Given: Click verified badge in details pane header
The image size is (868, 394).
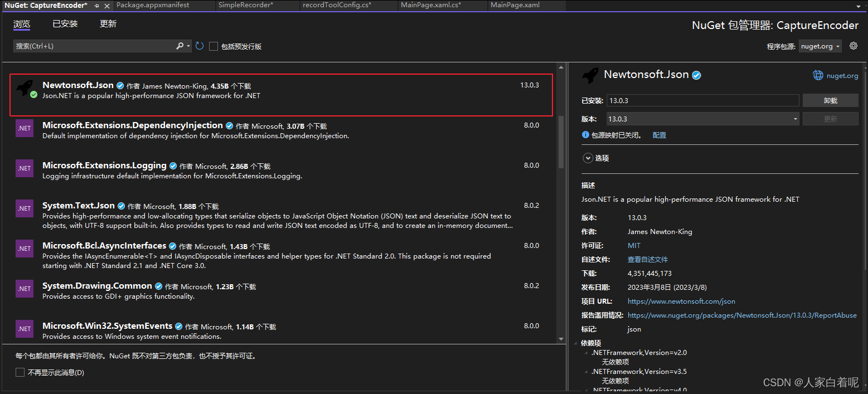Looking at the screenshot, I should 696,75.
